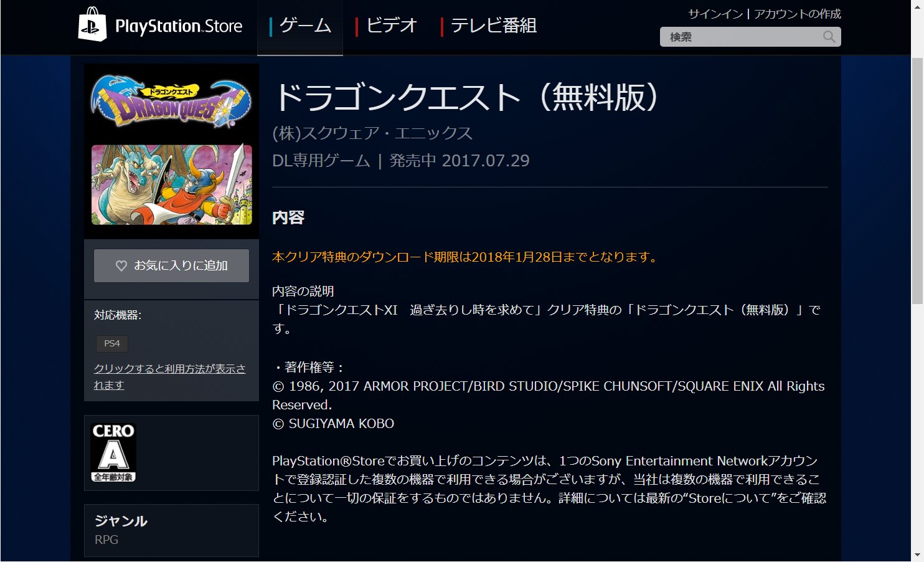Image resolution: width=924 pixels, height=562 pixels.
Task: Click the 内容 section heading
Action: click(x=288, y=217)
